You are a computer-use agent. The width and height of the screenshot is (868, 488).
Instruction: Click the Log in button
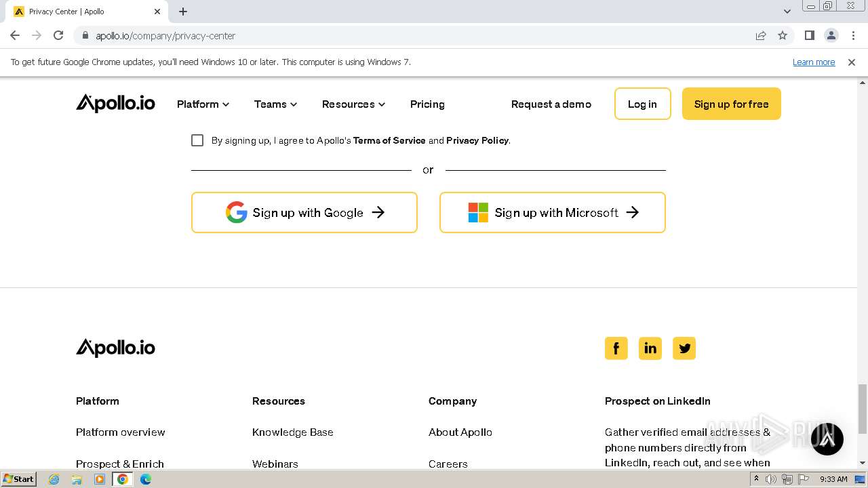click(x=642, y=104)
